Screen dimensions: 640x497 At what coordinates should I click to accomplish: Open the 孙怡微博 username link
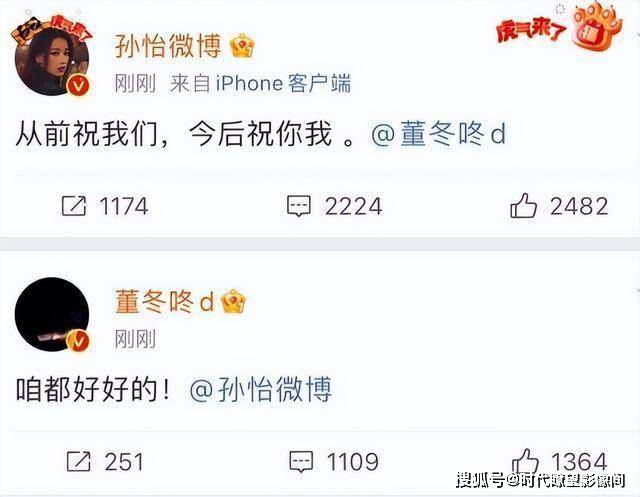click(x=168, y=46)
